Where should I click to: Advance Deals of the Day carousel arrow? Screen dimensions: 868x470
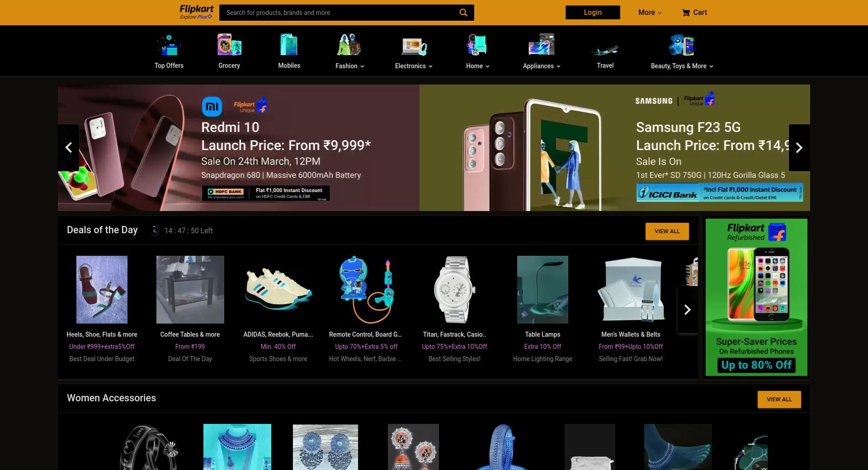click(687, 310)
